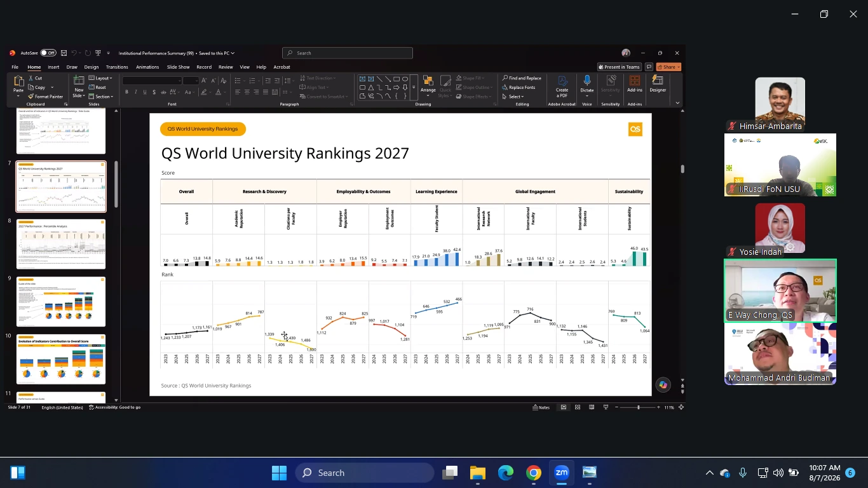The image size is (868, 488).
Task: Click the zoom slider handle
Action: 638,407
